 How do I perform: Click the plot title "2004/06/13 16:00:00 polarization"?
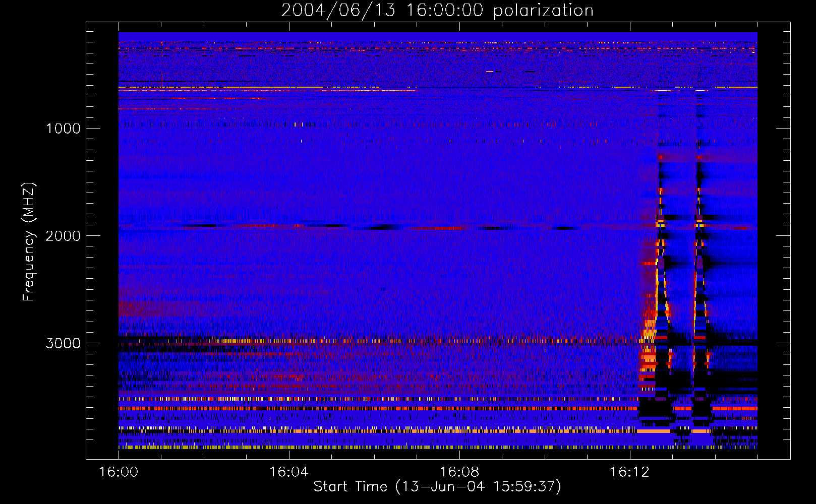click(x=437, y=11)
